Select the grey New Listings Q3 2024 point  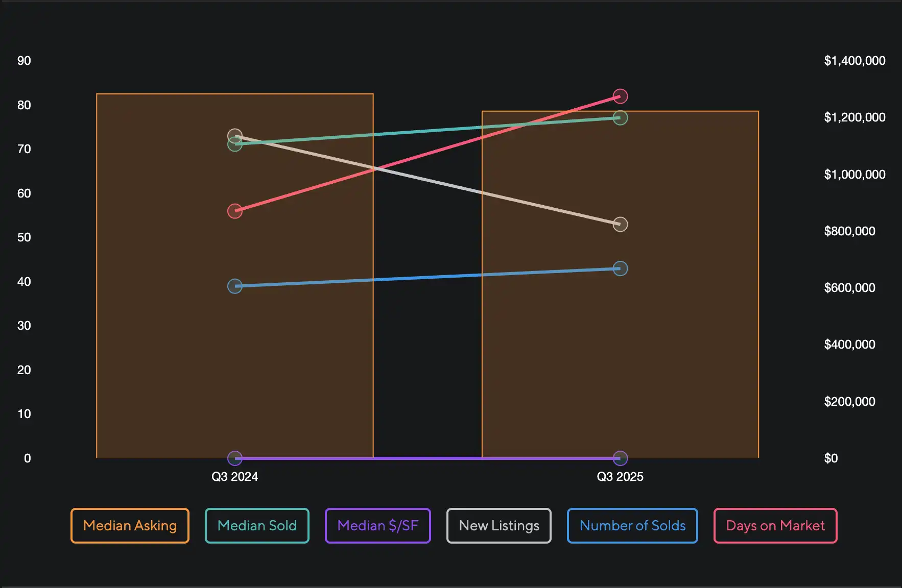pyautogui.click(x=234, y=135)
